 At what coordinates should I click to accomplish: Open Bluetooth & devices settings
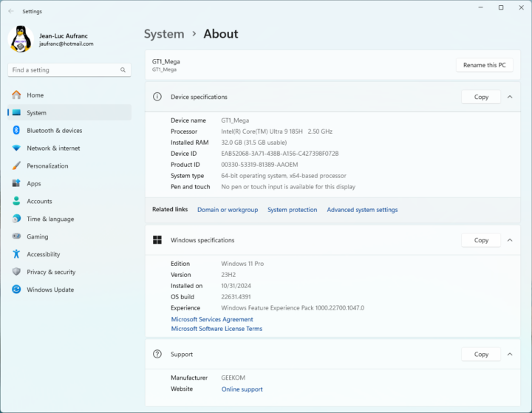pos(69,130)
